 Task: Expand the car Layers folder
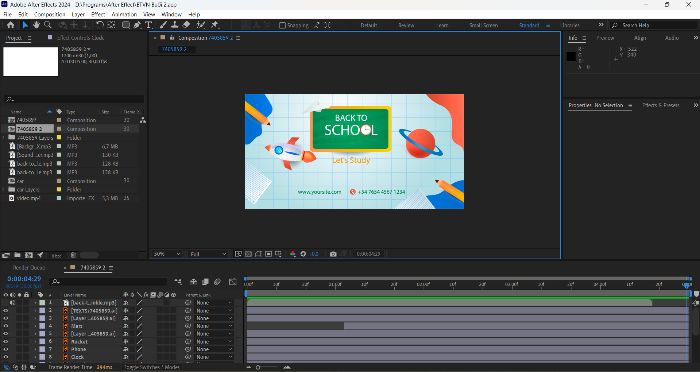tap(4, 189)
